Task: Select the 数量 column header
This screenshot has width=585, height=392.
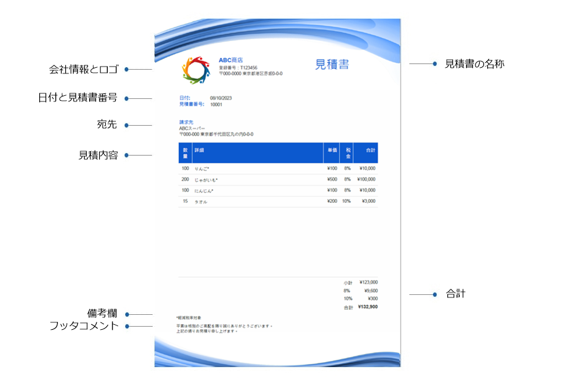Action: point(185,152)
